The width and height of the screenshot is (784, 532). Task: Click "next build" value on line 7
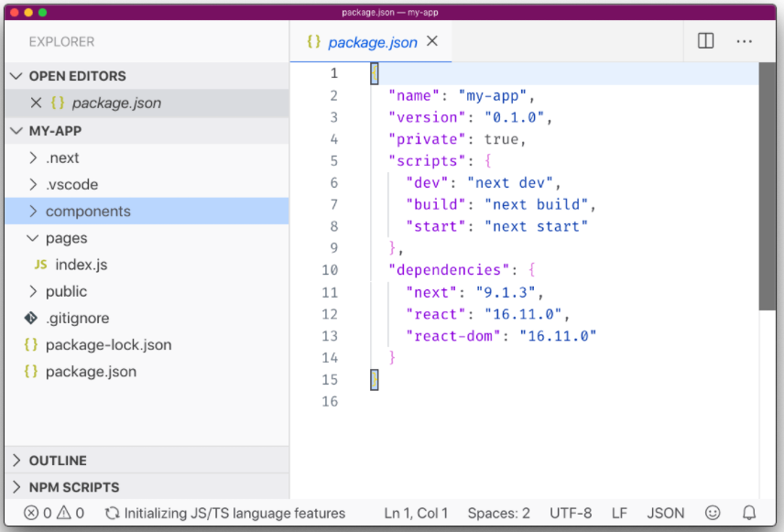[536, 204]
